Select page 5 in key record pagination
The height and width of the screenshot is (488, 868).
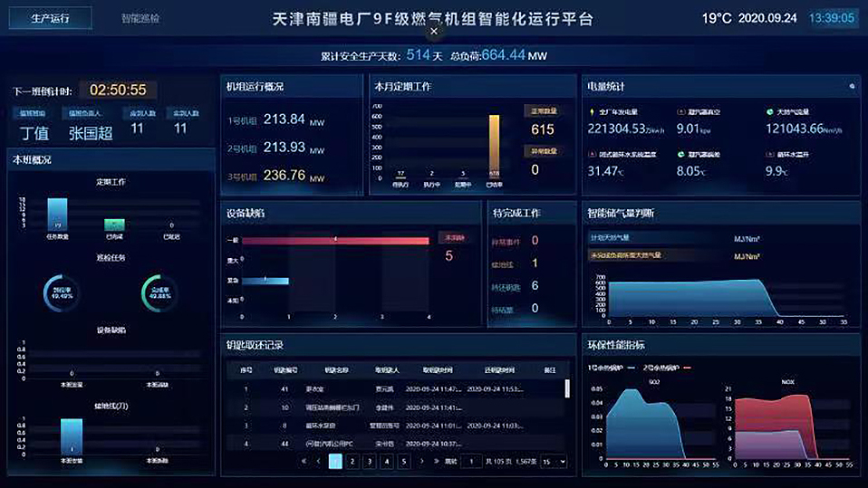pos(404,462)
